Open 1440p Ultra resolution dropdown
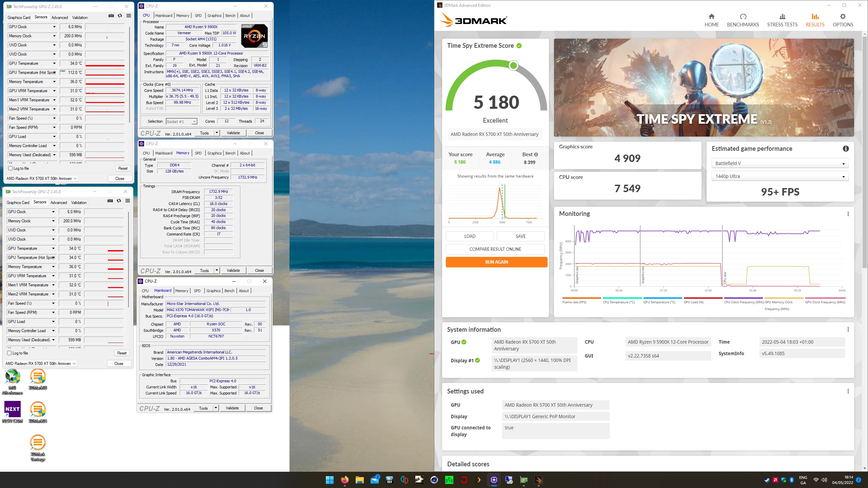Screen dimensions: 868x488 pyautogui.click(x=780, y=176)
